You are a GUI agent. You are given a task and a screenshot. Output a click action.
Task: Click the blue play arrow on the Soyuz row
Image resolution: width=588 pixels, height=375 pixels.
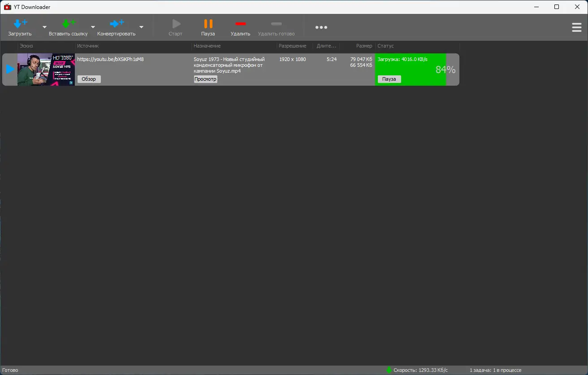(x=10, y=70)
